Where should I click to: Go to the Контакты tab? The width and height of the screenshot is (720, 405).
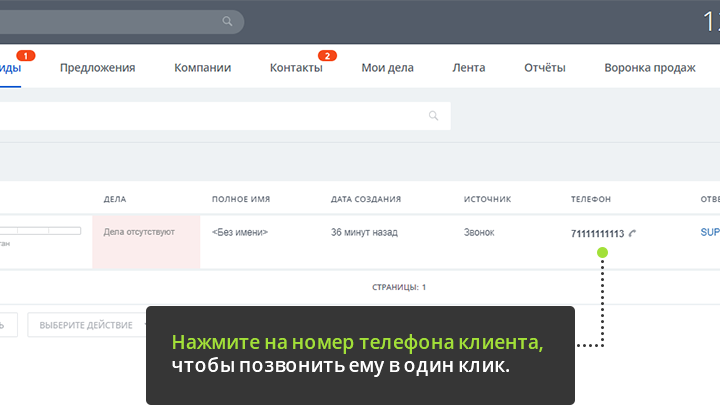click(296, 68)
